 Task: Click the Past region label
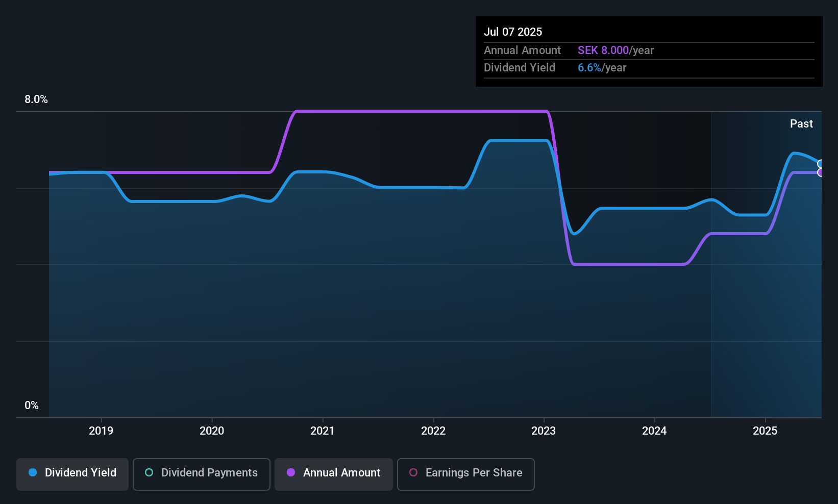point(801,124)
